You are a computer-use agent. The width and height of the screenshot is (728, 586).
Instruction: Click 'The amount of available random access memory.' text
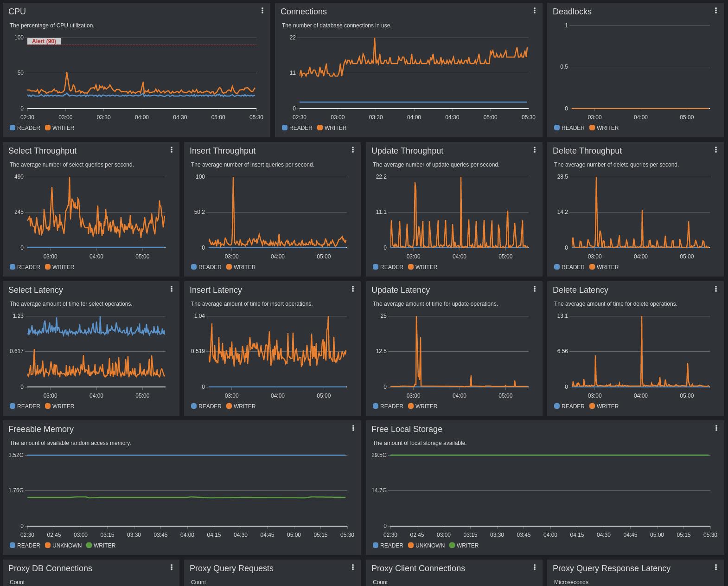tap(70, 443)
